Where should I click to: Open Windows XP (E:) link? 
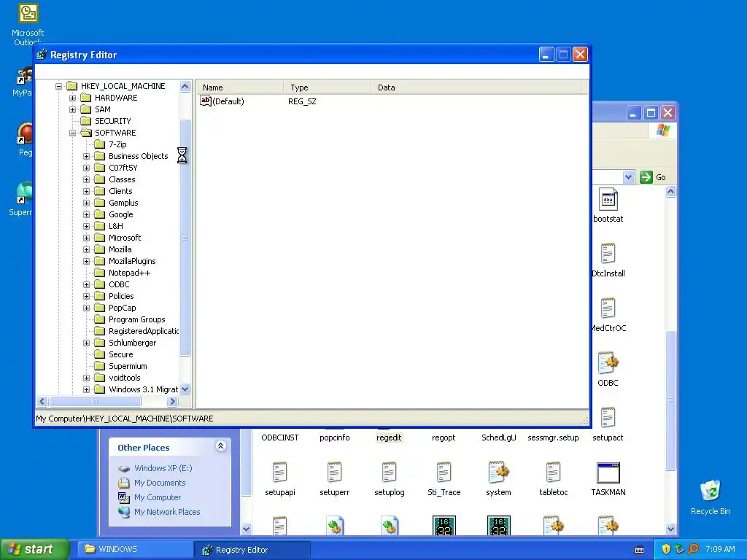coord(163,468)
